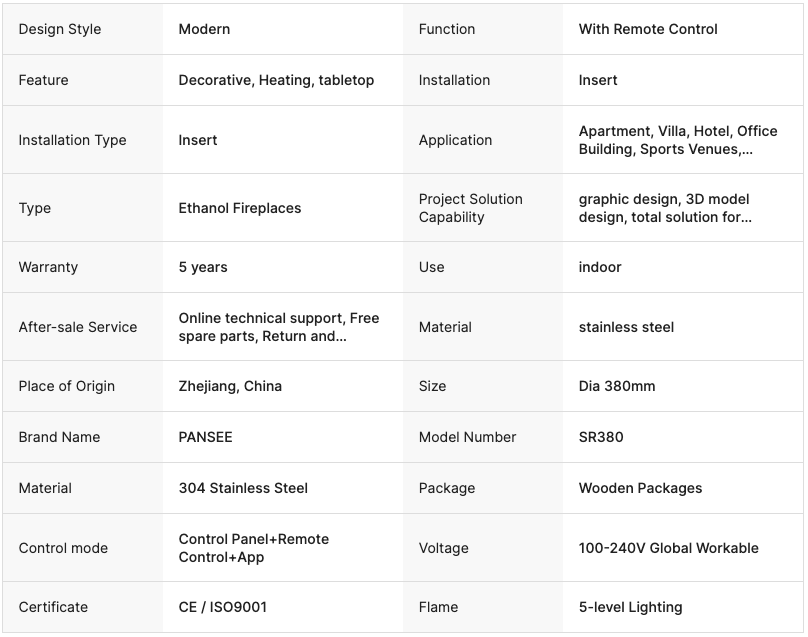Image resolution: width=808 pixels, height=637 pixels.
Task: Click the truncated Project Solution Capability value
Action: click(x=665, y=208)
